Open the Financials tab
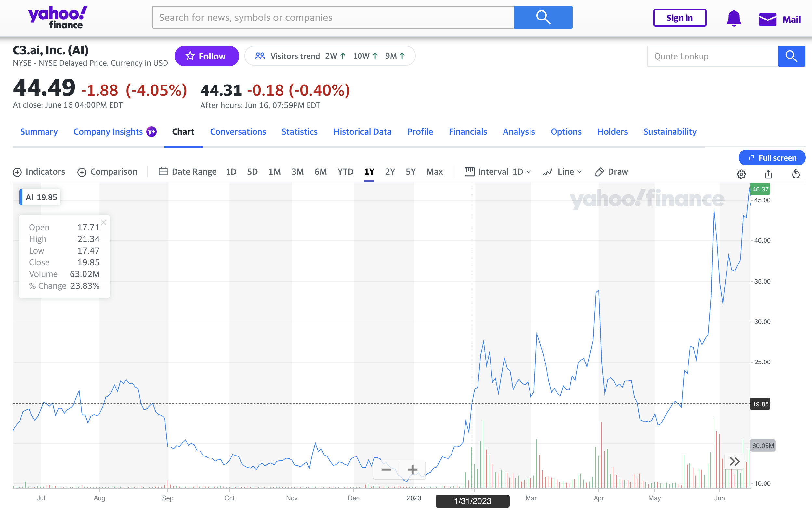The width and height of the screenshot is (812, 515). (468, 132)
